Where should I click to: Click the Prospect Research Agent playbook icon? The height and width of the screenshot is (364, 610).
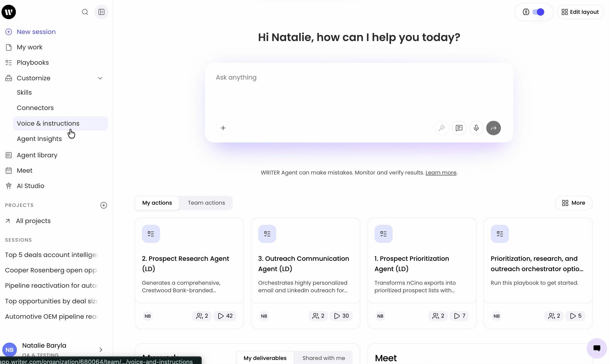click(151, 234)
